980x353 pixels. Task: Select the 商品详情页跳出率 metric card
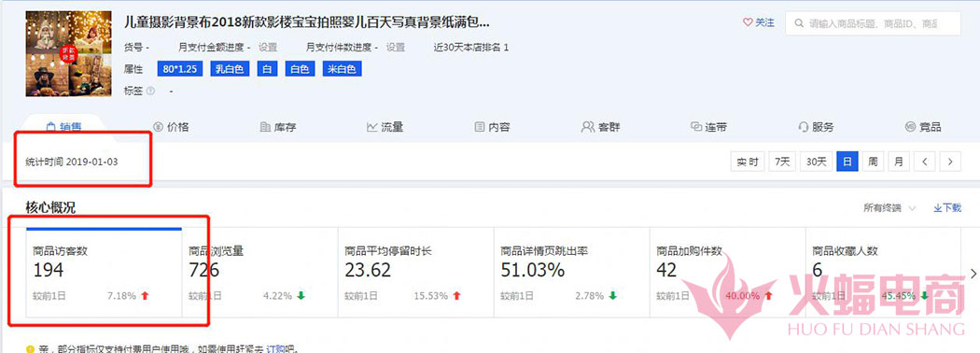coord(572,273)
